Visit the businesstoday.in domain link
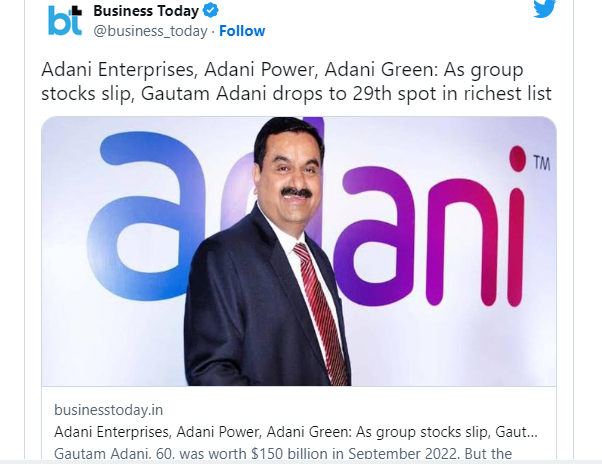 (x=109, y=410)
